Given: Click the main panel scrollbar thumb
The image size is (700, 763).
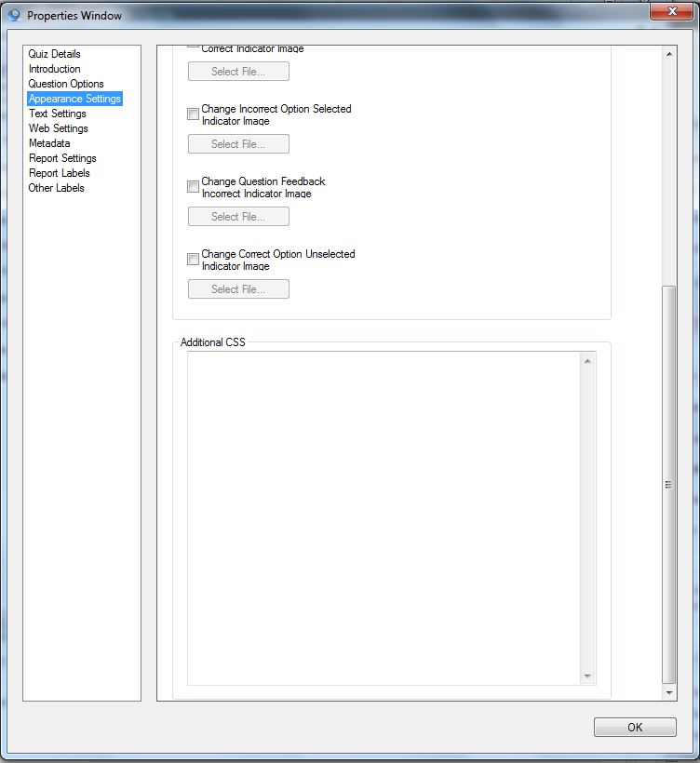Looking at the screenshot, I should tap(669, 485).
